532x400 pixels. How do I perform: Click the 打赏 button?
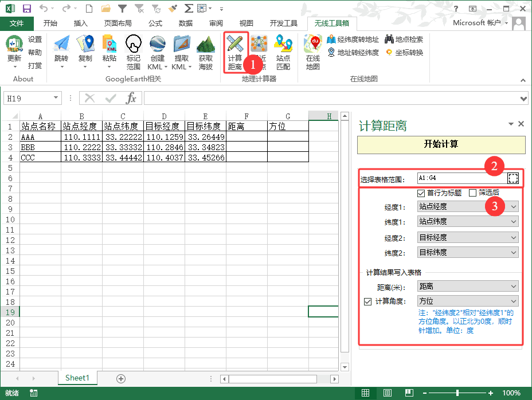pos(35,65)
